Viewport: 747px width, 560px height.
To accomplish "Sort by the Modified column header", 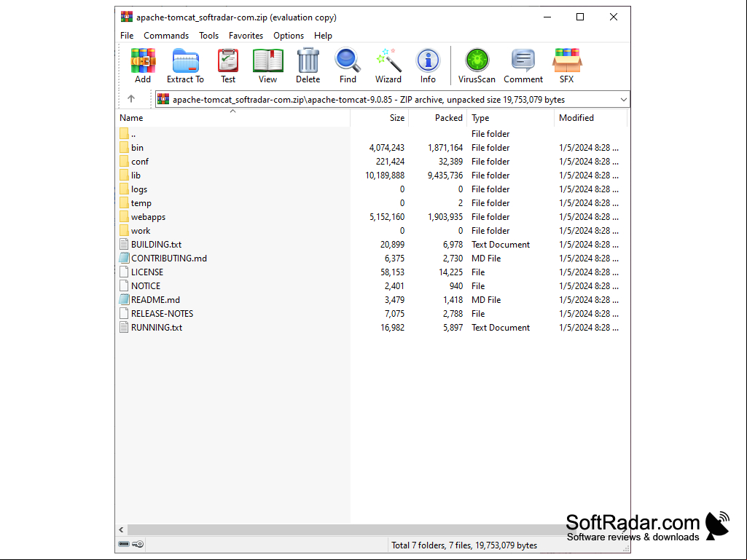I will (590, 118).
